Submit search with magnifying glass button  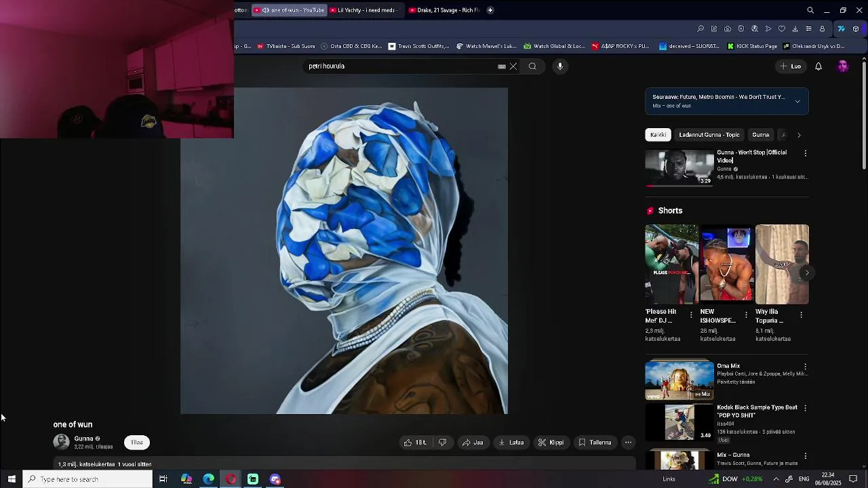coord(532,66)
